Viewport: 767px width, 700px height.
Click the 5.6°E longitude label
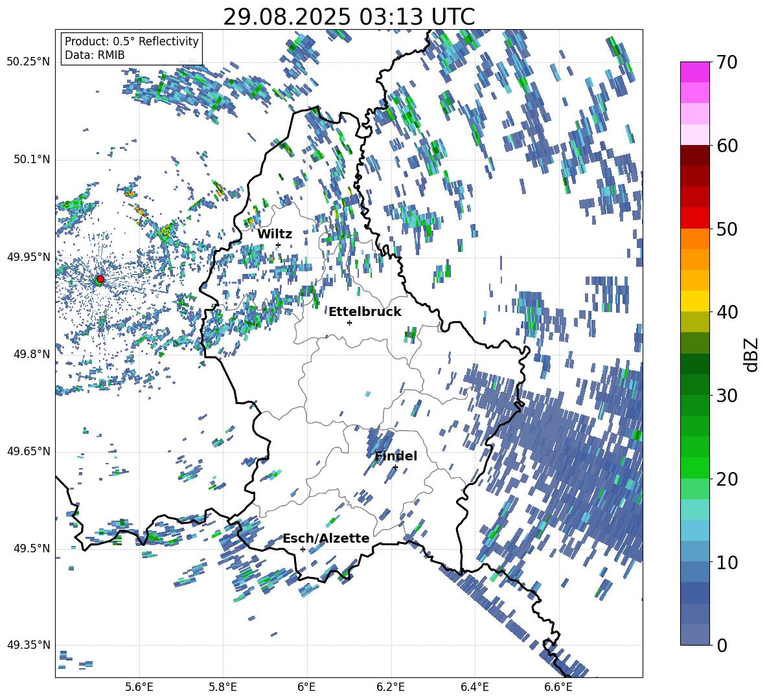coord(139,687)
